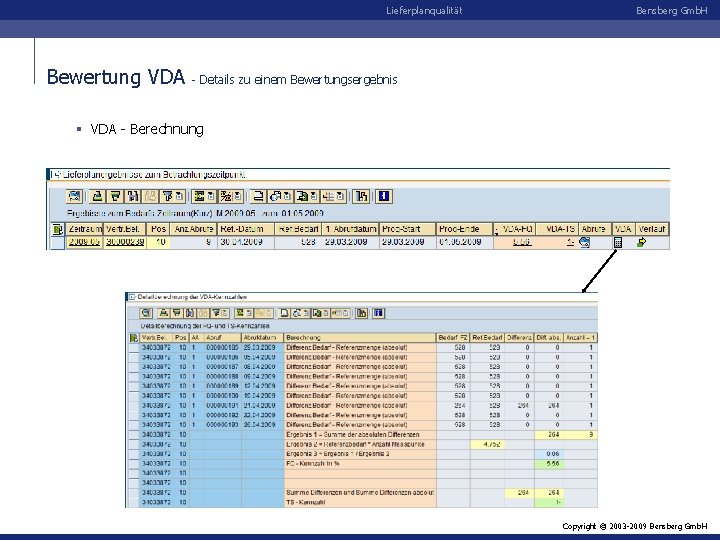Click the Diff. abs. column header
Screen dimensions: 720x540
pyautogui.click(x=549, y=338)
